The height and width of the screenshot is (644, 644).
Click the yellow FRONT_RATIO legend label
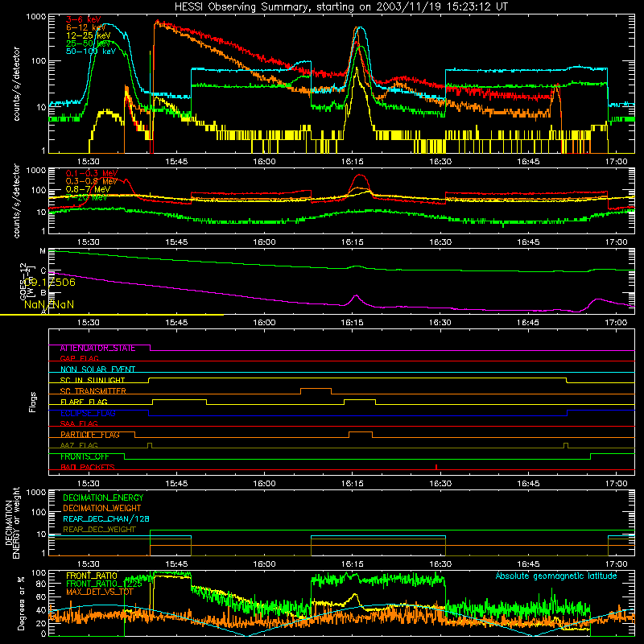tap(92, 576)
